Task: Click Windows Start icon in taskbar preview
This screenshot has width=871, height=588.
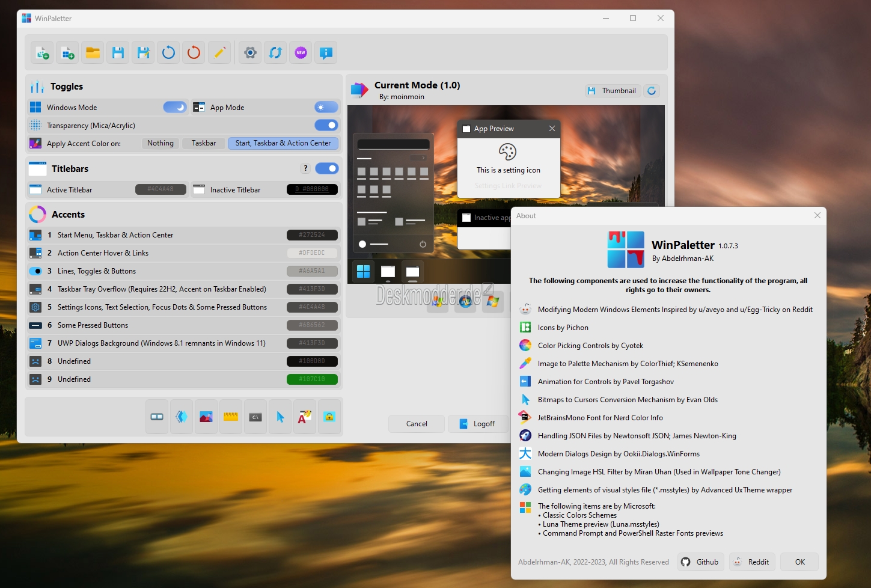Action: 363,272
